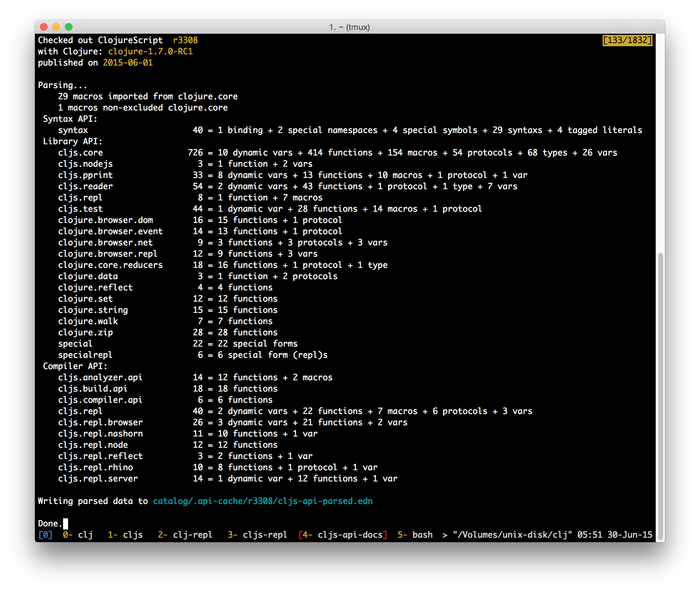
Task: Click the 'specialrepl' row name
Action: (85, 355)
